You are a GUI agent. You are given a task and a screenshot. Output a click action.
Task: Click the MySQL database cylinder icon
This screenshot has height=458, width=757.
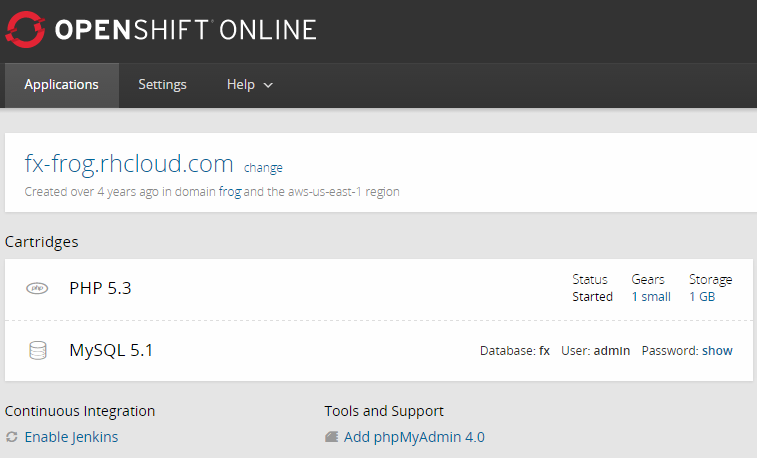[37, 351]
